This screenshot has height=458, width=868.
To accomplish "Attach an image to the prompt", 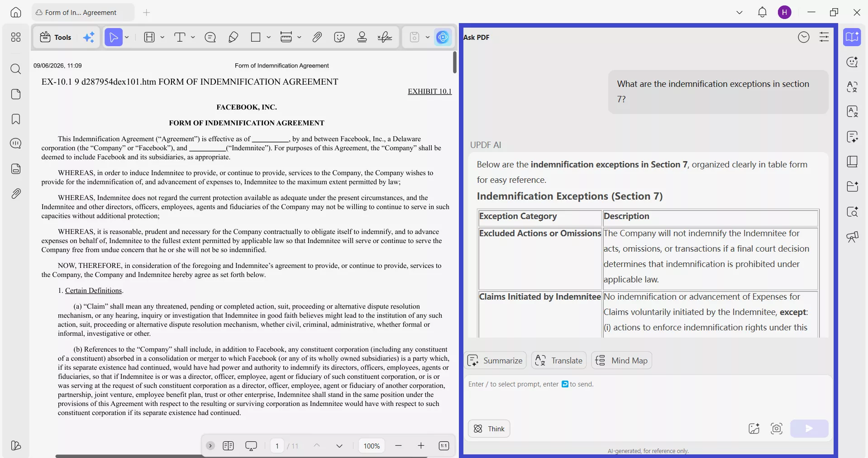I will [754, 429].
